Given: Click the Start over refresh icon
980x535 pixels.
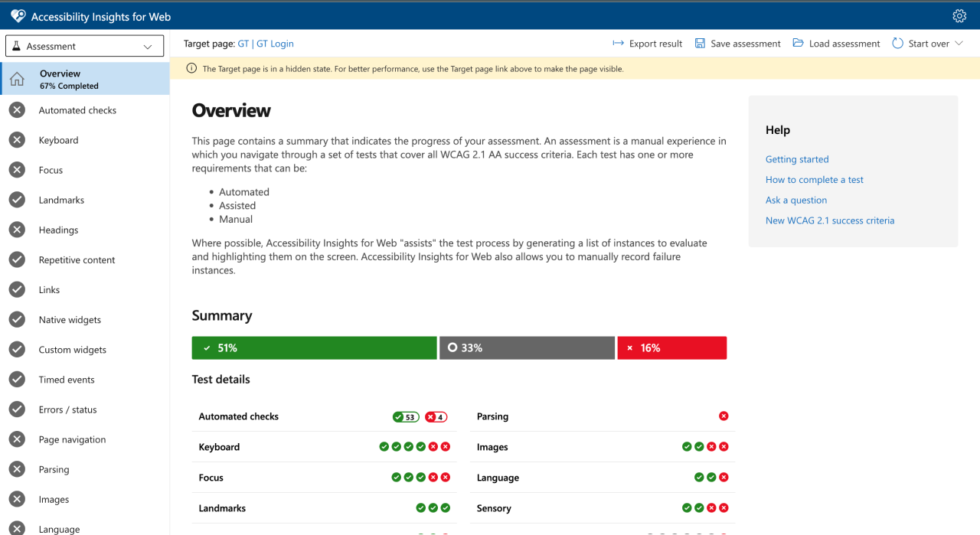Looking at the screenshot, I should coord(897,44).
